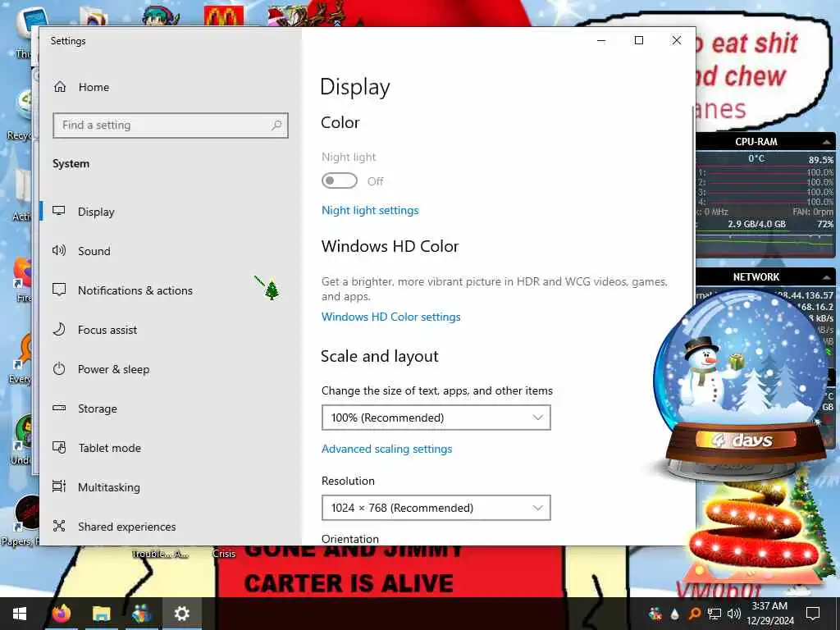
Task: Open the Resolution 1024 × 768 dropdown
Action: [x=436, y=508]
